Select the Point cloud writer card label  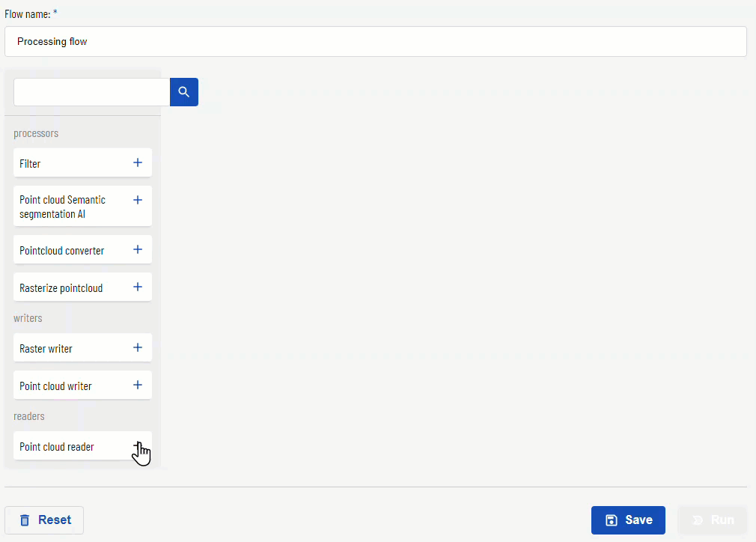[x=55, y=386]
